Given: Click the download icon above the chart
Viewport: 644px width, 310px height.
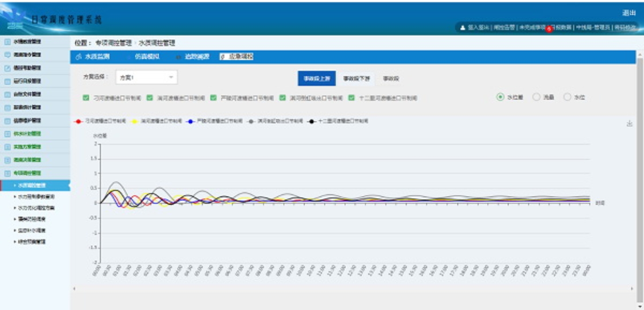Looking at the screenshot, I should coord(629,124).
